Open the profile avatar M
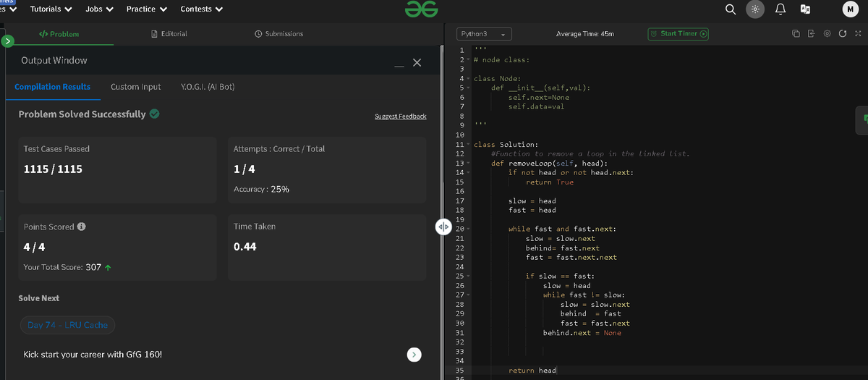Image resolution: width=868 pixels, height=380 pixels. coord(851,9)
